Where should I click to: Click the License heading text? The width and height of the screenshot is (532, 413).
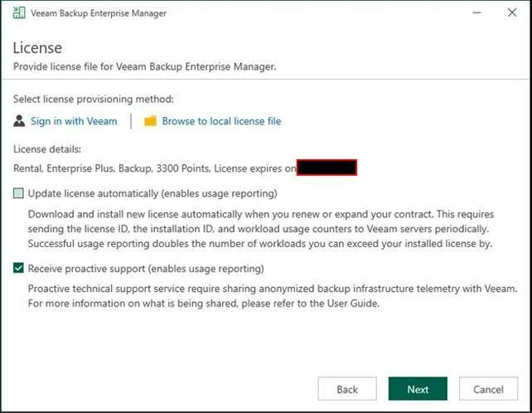point(37,48)
